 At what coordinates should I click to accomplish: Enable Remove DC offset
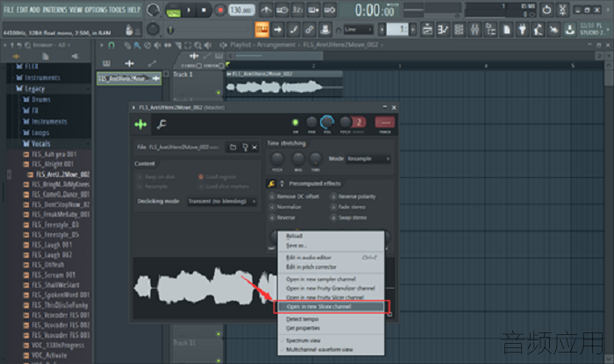click(x=294, y=196)
